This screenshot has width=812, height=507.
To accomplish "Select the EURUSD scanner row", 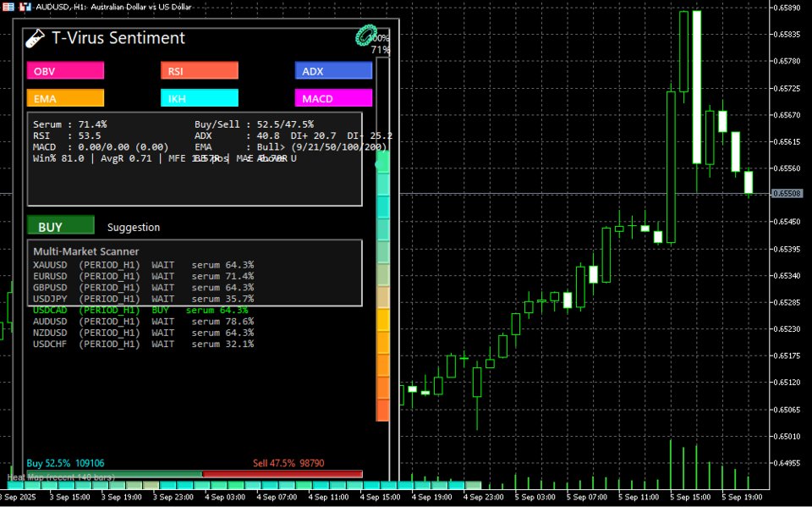I will [144, 276].
